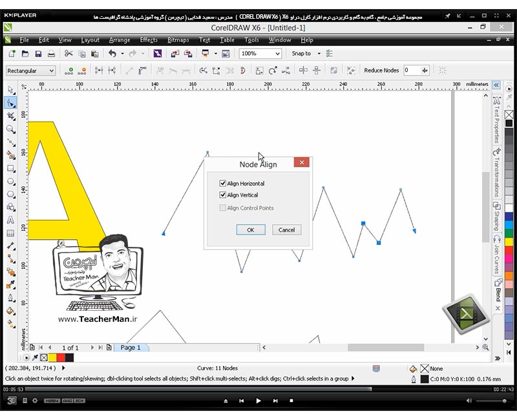The width and height of the screenshot is (517, 420).
Task: Click the KMPlayer next track button
Action: [x=275, y=401]
